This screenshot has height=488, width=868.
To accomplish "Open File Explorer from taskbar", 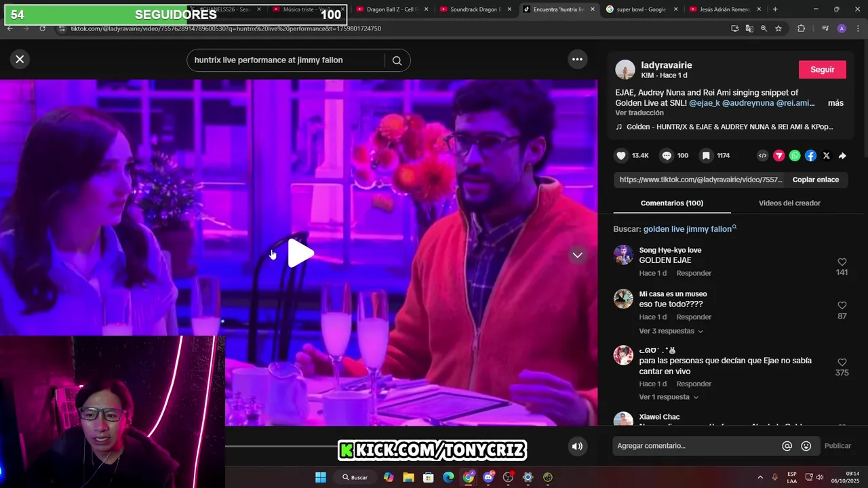I will click(x=408, y=477).
